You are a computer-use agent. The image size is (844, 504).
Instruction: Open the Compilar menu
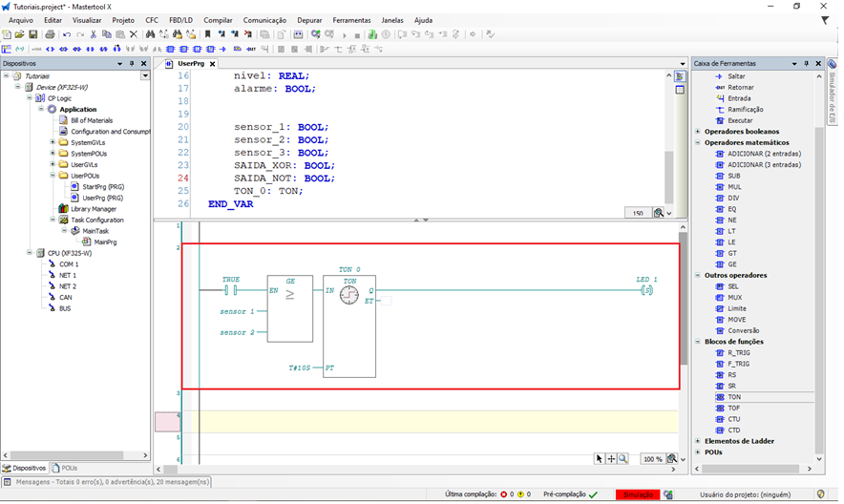coord(218,20)
